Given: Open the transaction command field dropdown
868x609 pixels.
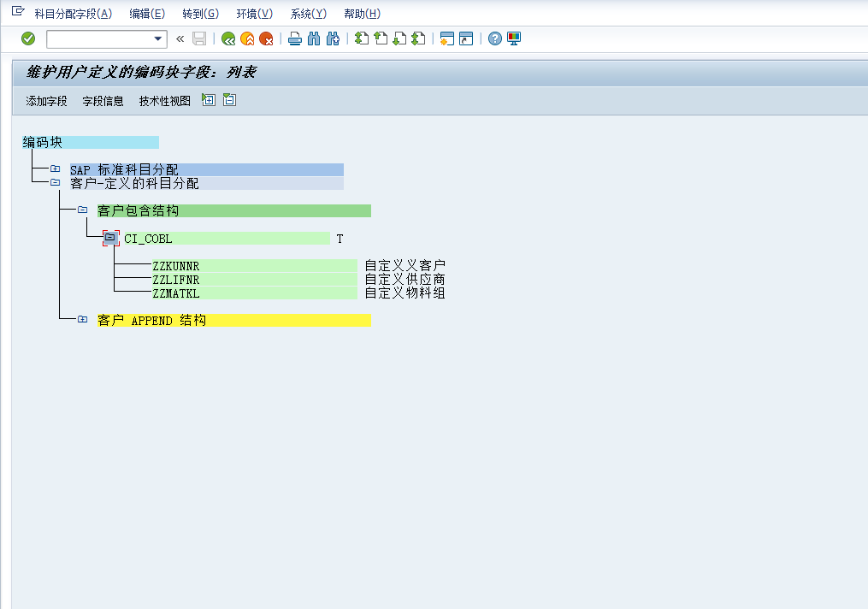Looking at the screenshot, I should coord(158,38).
